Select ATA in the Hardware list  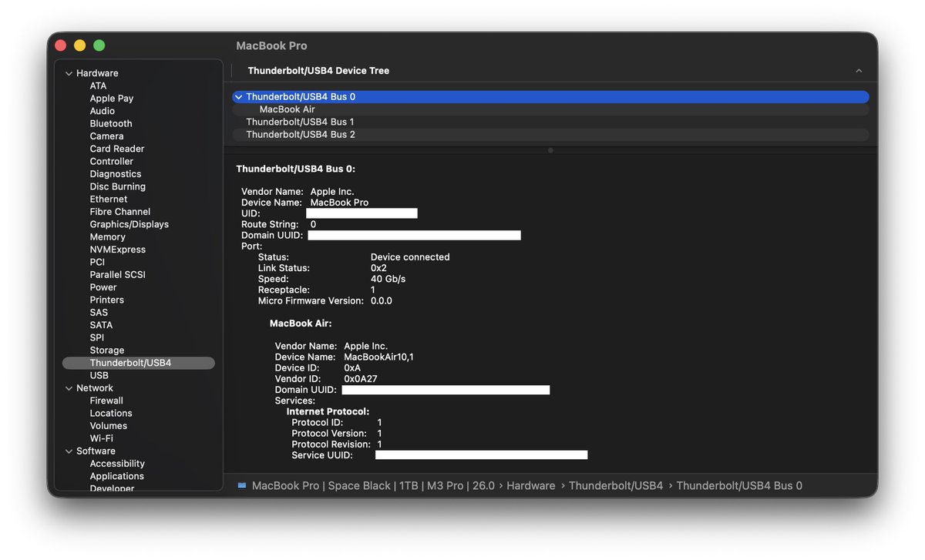click(98, 86)
